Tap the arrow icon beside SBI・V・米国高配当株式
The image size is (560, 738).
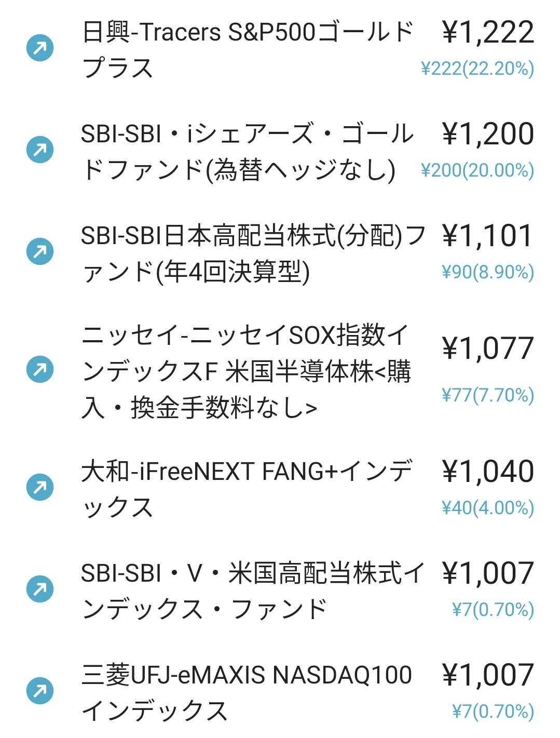pyautogui.click(x=40, y=589)
